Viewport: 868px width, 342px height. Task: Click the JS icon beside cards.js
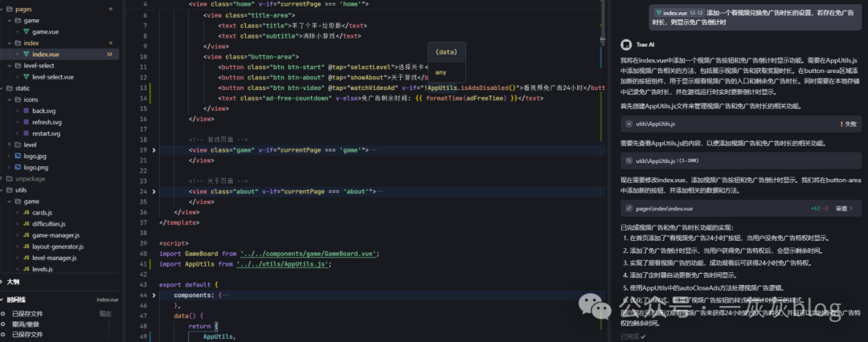[x=26, y=212]
